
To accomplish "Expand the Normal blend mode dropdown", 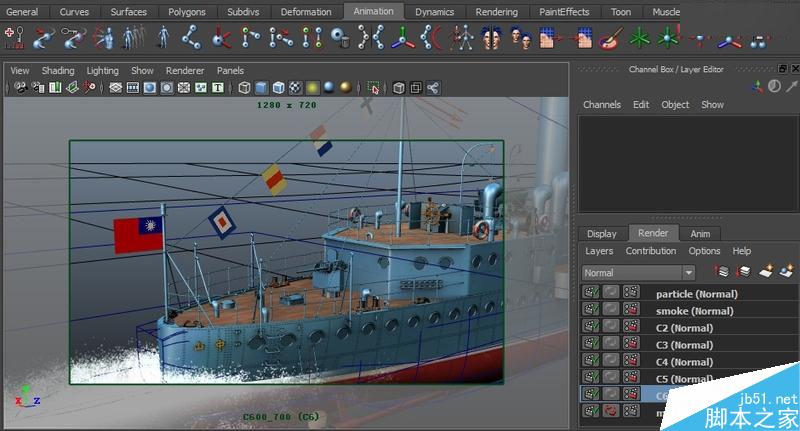I will (x=688, y=273).
